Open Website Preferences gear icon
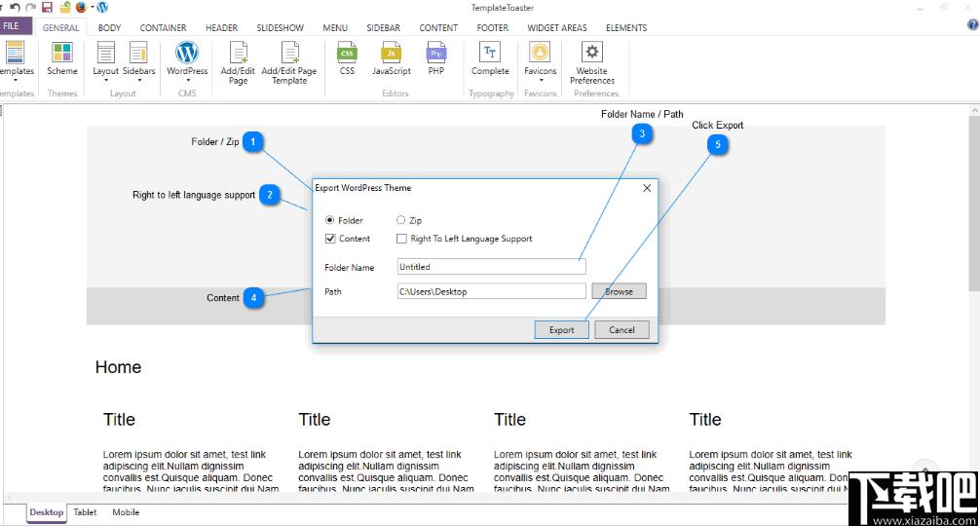The height and width of the screenshot is (526, 980). 592,52
